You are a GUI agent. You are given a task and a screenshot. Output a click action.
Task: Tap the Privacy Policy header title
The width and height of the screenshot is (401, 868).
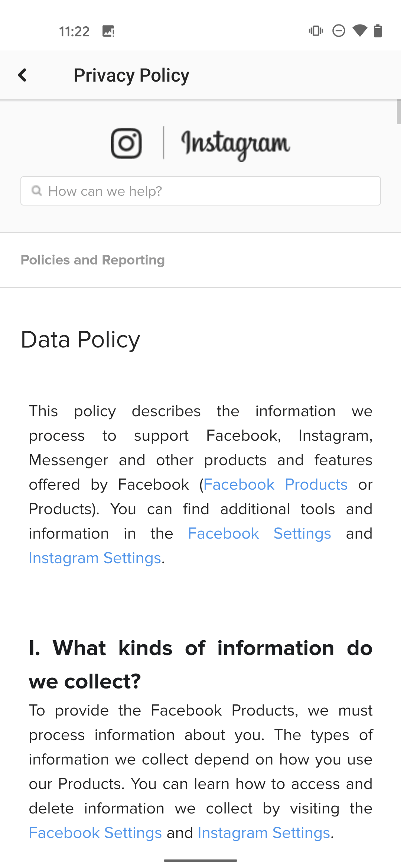pyautogui.click(x=131, y=75)
